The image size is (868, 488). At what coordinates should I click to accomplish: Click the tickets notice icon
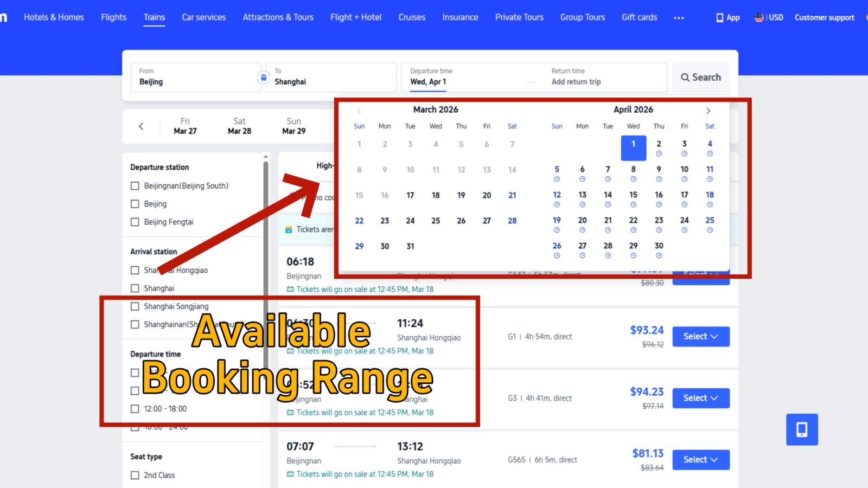pos(289,230)
